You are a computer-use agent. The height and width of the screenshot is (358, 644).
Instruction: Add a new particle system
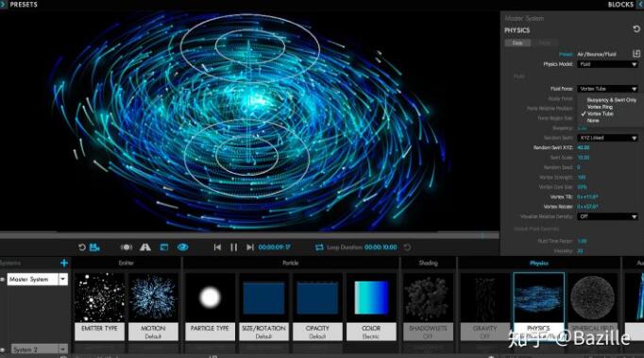pyautogui.click(x=64, y=263)
